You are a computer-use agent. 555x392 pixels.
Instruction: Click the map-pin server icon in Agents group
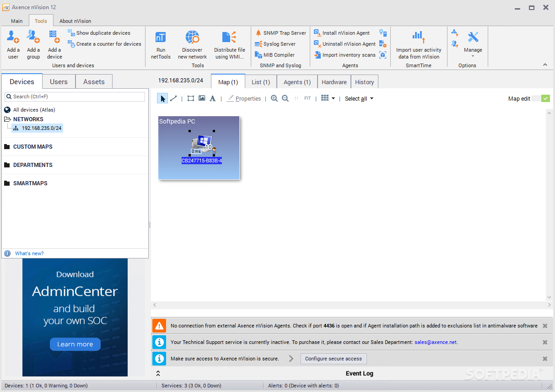click(383, 33)
